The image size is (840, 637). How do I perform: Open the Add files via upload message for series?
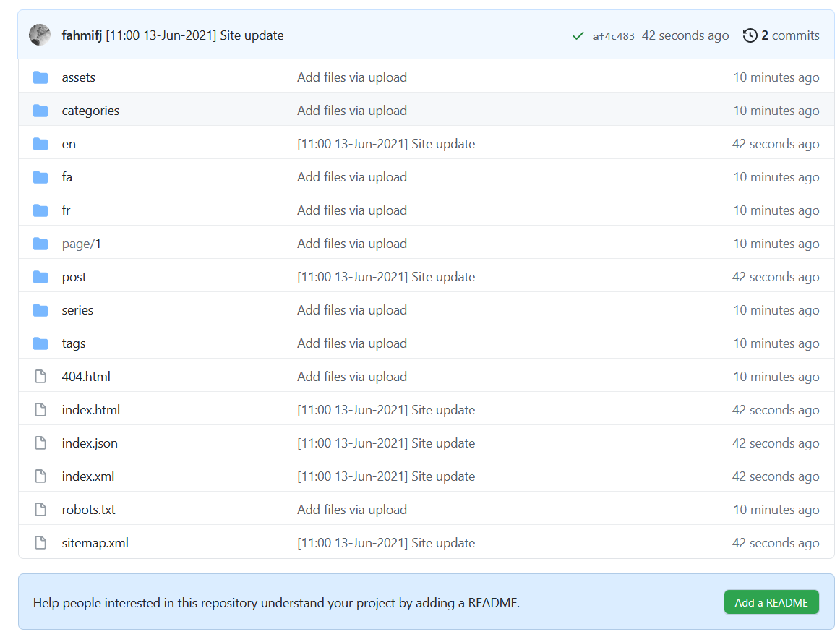tap(352, 310)
